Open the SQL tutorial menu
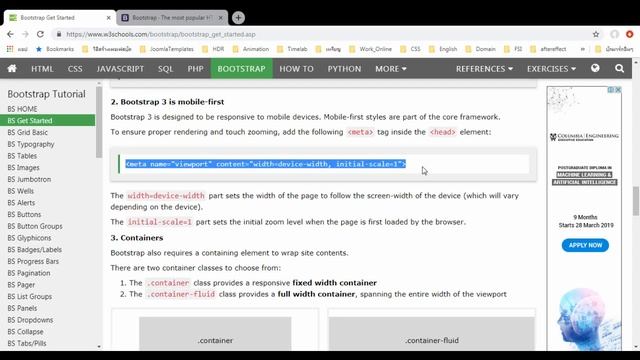640x360 pixels. pos(166,69)
